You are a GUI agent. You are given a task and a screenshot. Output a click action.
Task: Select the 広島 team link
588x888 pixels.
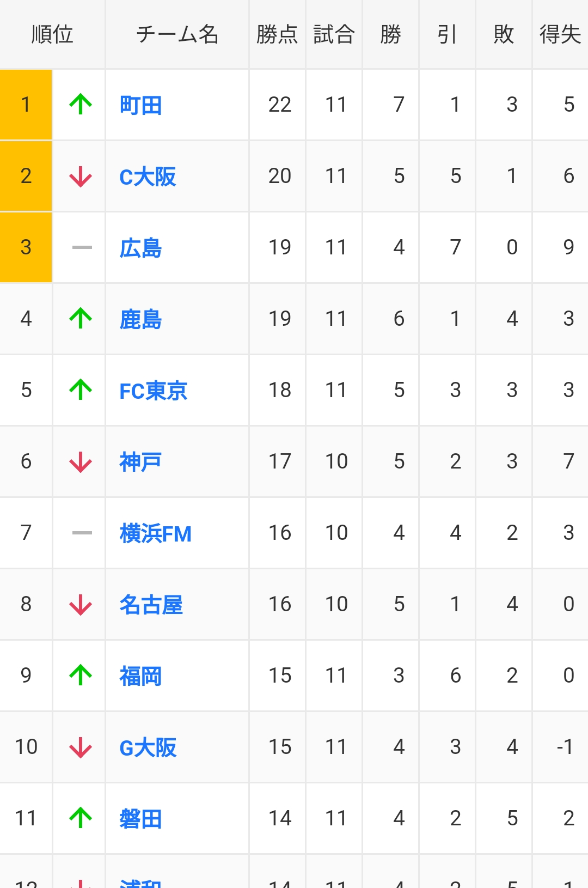140,248
